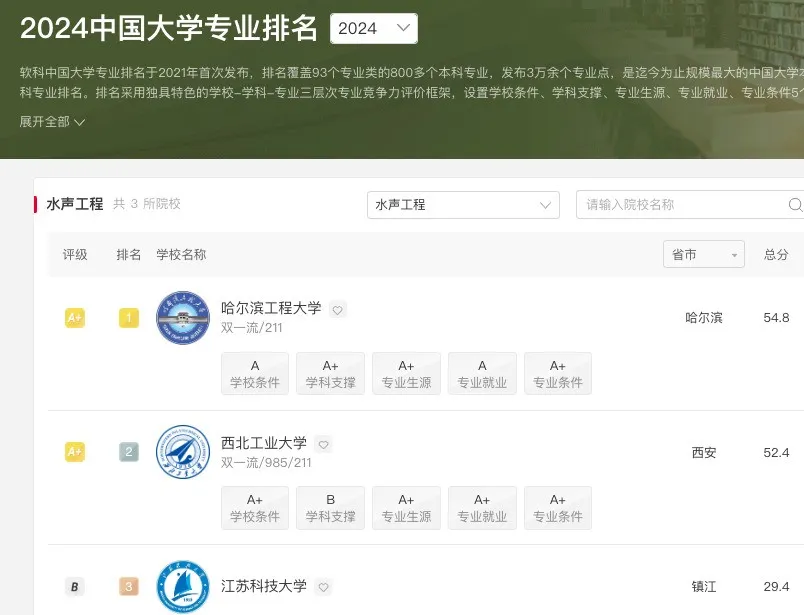
Task: Click the 双一流/985/211 label
Action: pyautogui.click(x=266, y=463)
